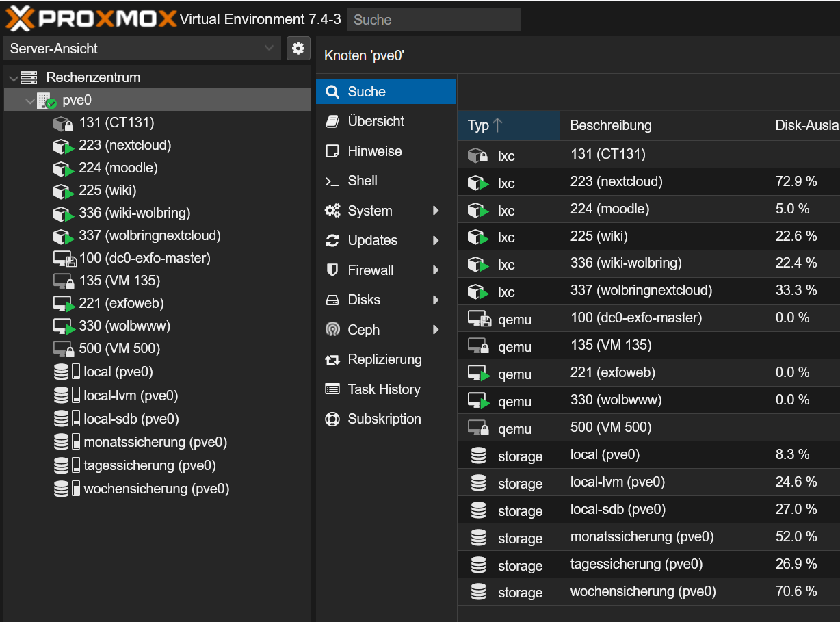This screenshot has width=840, height=622.
Task: Expand the Disks submenu arrow
Action: click(436, 300)
